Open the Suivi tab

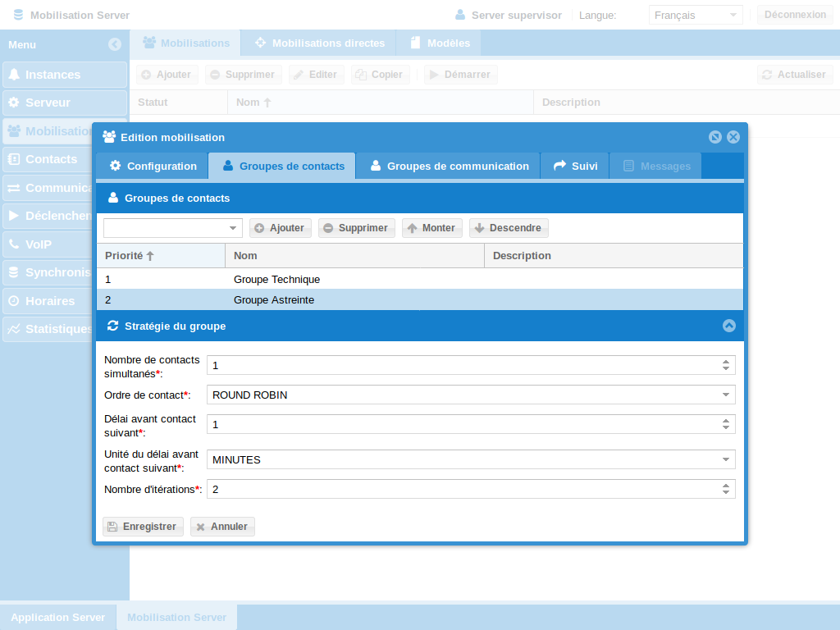point(575,166)
